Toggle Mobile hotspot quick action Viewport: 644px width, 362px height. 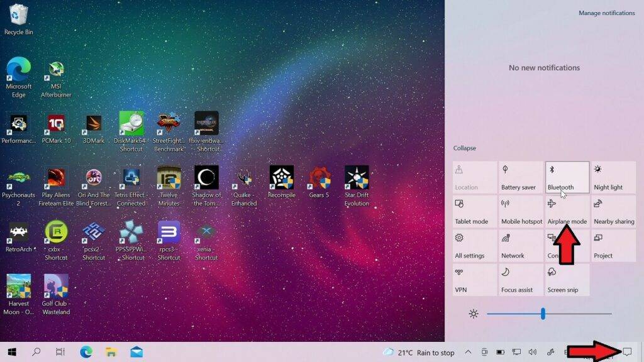[521, 211]
